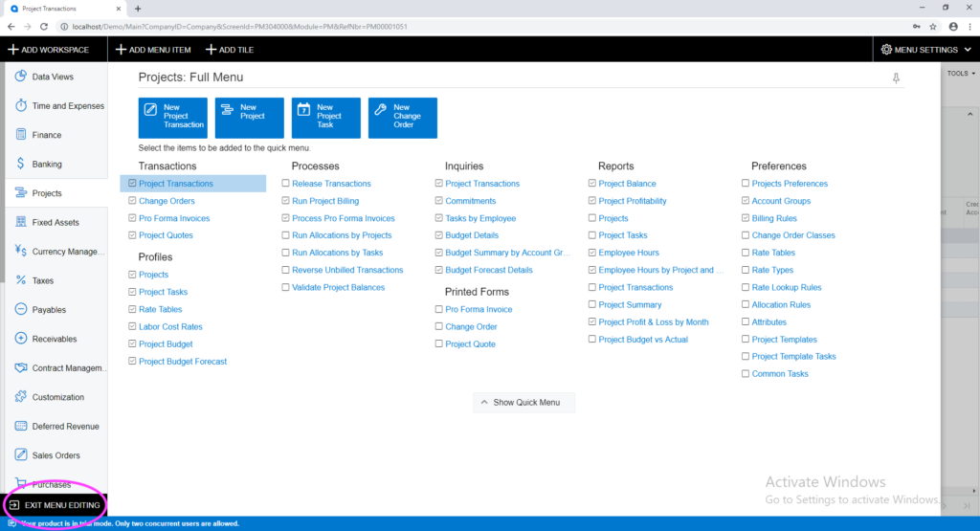Toggle the Commitments inquiry checkbox

coord(438,201)
